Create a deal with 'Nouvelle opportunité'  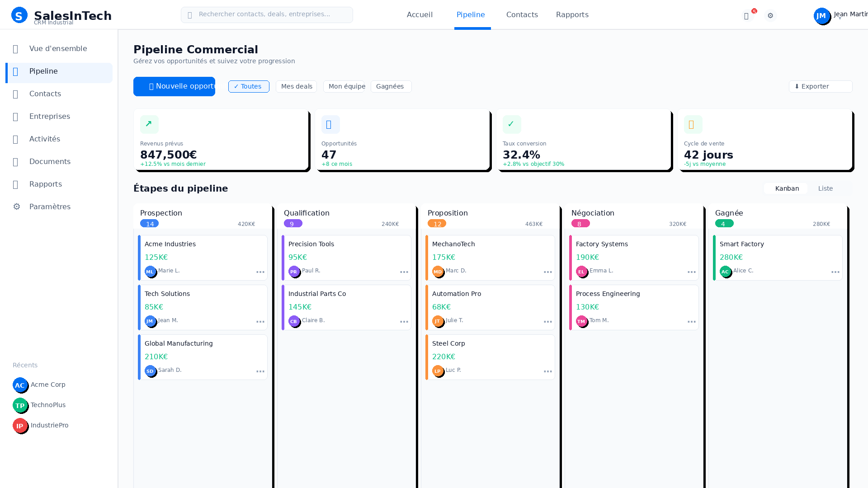click(174, 86)
